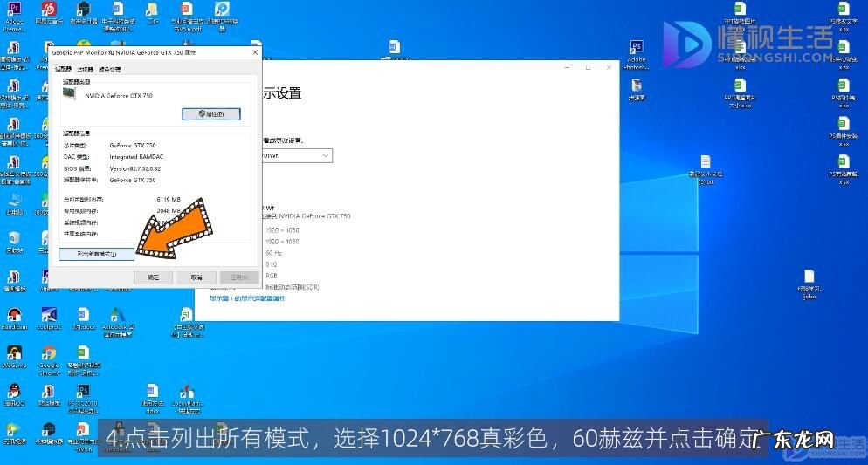The height and width of the screenshot is (465, 868).
Task: Open the PDF file in top desktop row
Action: coord(187,17)
